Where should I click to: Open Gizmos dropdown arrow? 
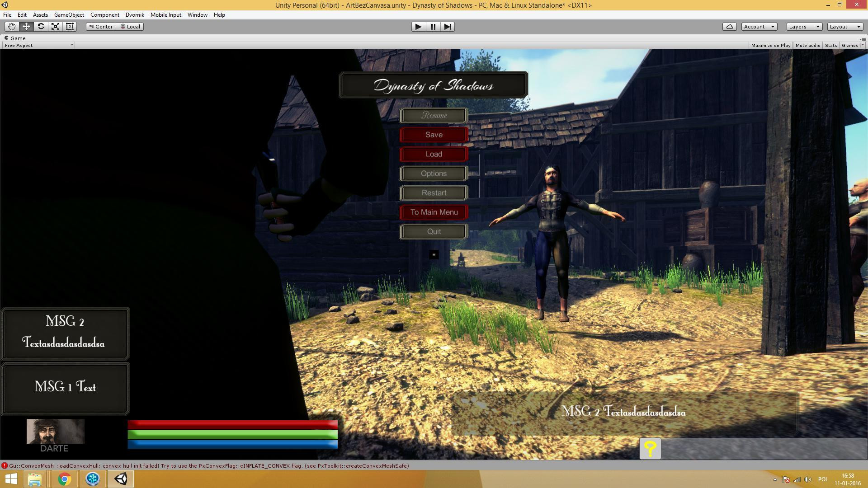pyautogui.click(x=862, y=45)
